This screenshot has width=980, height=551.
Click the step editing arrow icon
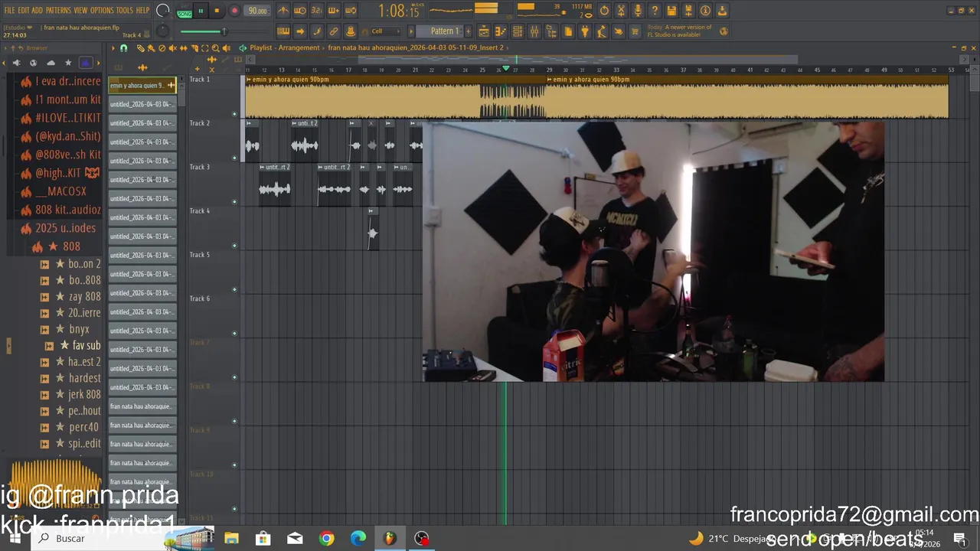(x=300, y=31)
